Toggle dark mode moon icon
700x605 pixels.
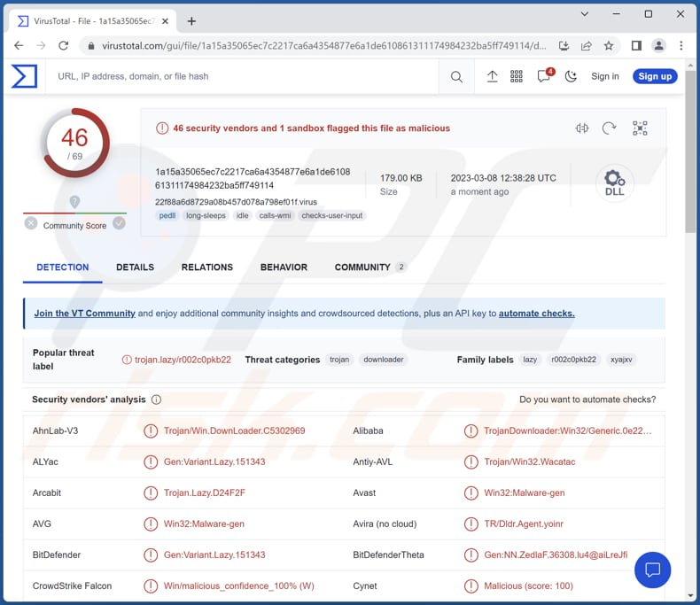coord(571,77)
